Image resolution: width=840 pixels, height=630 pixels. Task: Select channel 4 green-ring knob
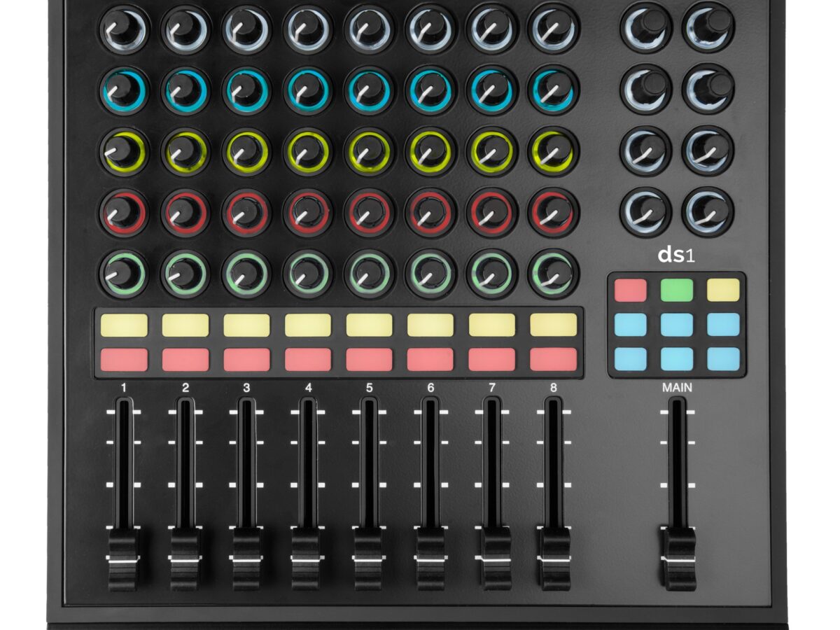(308, 274)
